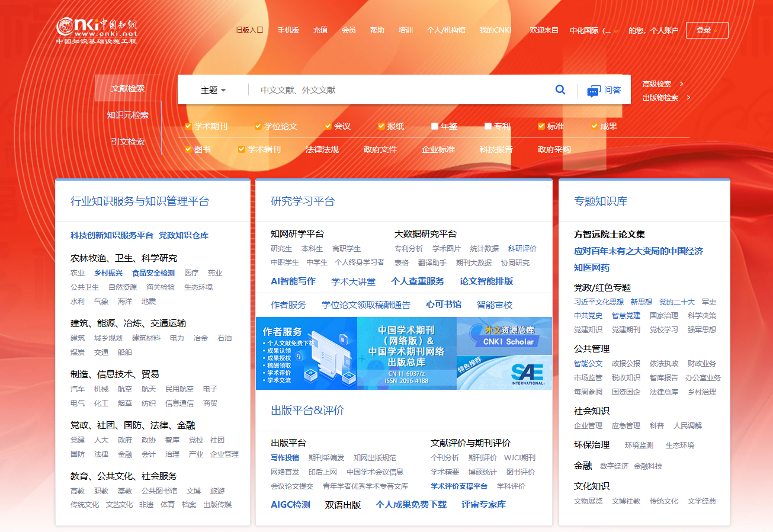Open 会员 in top menu
The image size is (773, 532).
pos(349,30)
